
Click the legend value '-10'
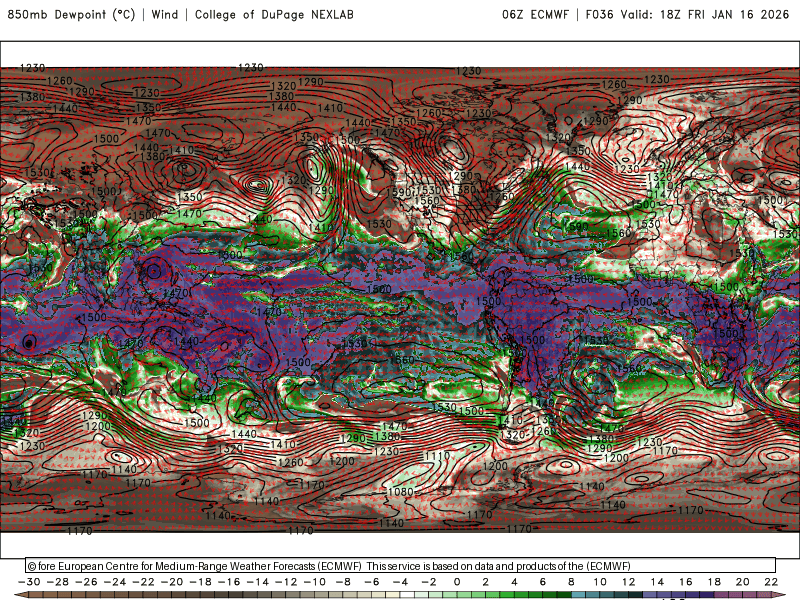pyautogui.click(x=315, y=582)
